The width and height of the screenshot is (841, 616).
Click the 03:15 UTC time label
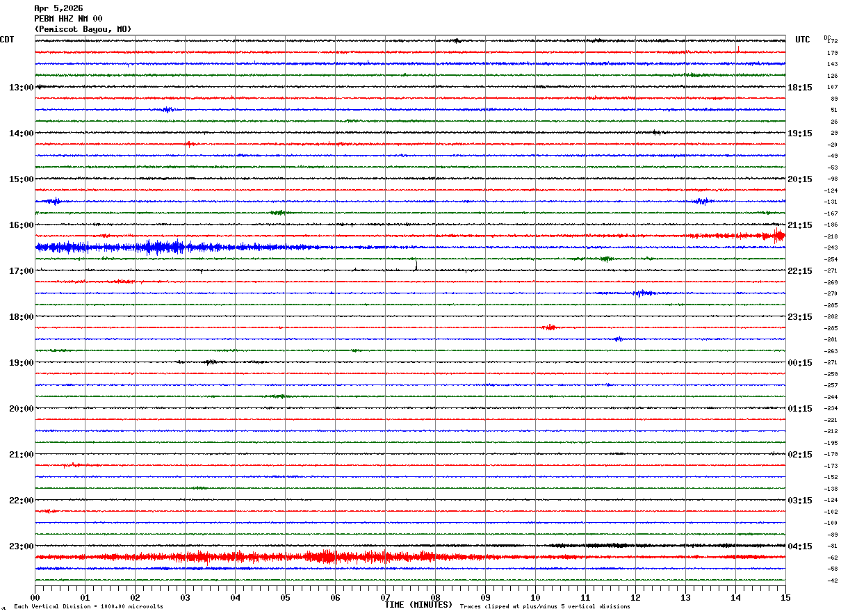800,501
